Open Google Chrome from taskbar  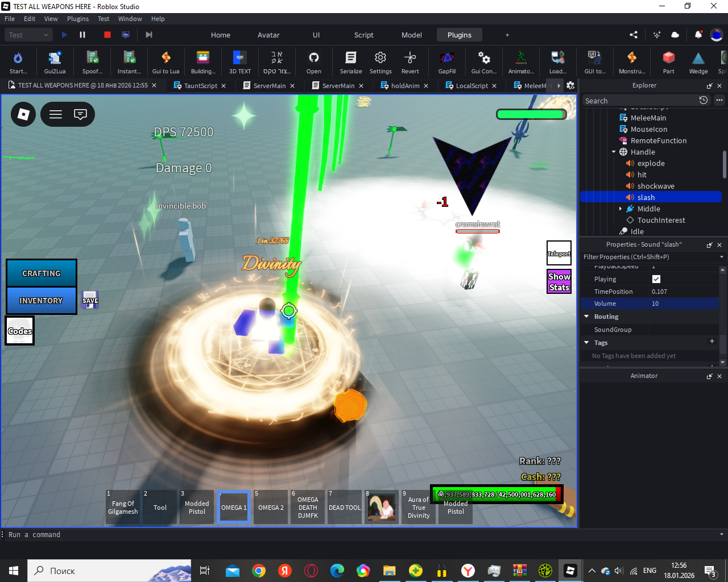259,571
